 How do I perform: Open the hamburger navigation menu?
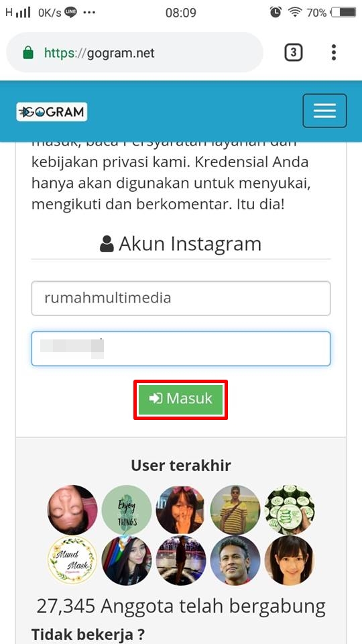pyautogui.click(x=324, y=111)
